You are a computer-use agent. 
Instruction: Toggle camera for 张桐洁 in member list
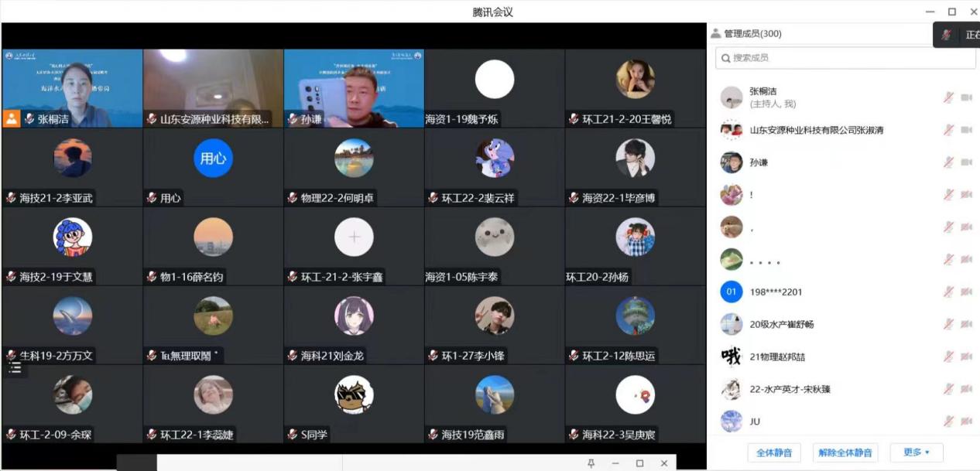pyautogui.click(x=966, y=97)
